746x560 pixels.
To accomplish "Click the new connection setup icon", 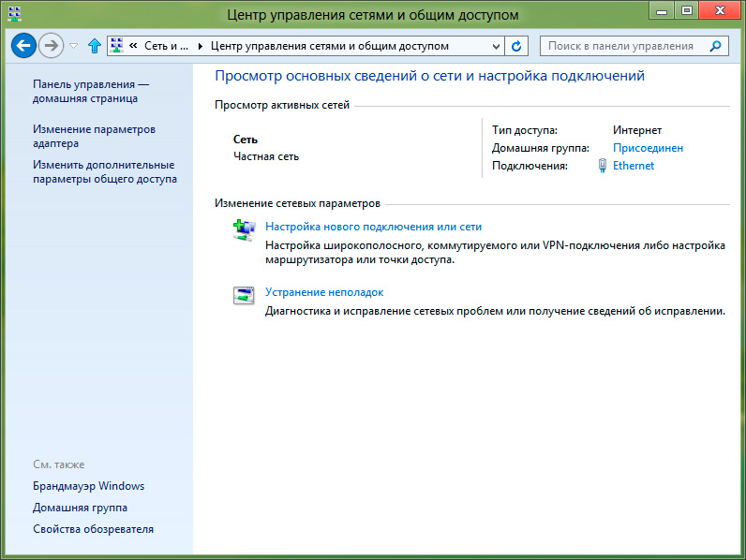I will click(244, 230).
